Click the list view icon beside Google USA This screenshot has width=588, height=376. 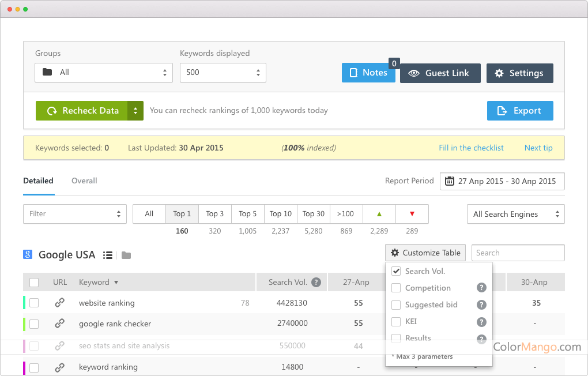(107, 255)
